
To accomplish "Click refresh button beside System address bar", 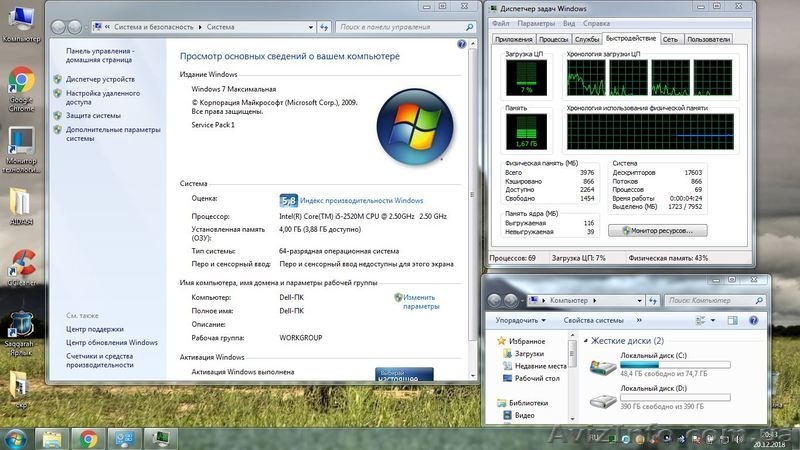I will point(324,27).
